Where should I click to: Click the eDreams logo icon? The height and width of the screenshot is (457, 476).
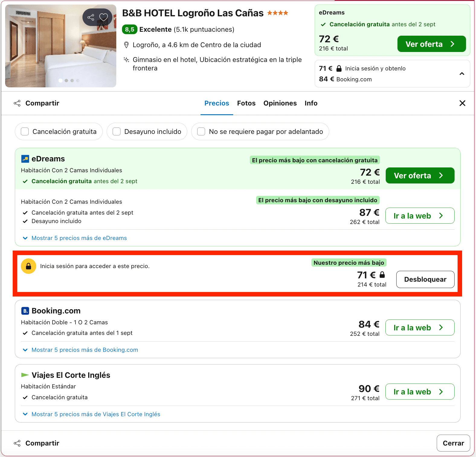click(x=25, y=159)
